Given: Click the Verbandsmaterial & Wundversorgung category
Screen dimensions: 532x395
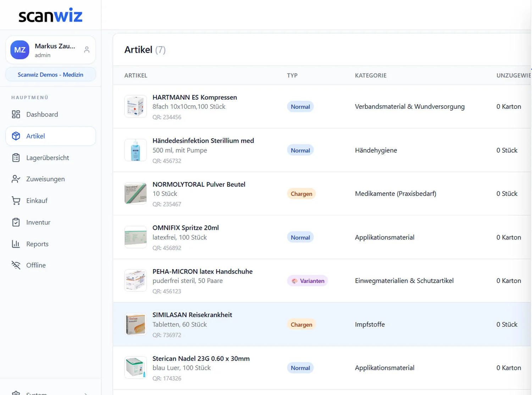Looking at the screenshot, I should (410, 106).
